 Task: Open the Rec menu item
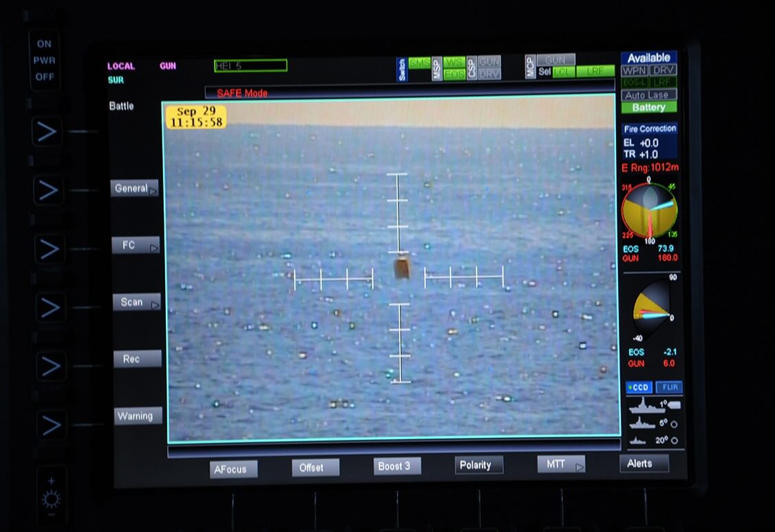point(137,359)
